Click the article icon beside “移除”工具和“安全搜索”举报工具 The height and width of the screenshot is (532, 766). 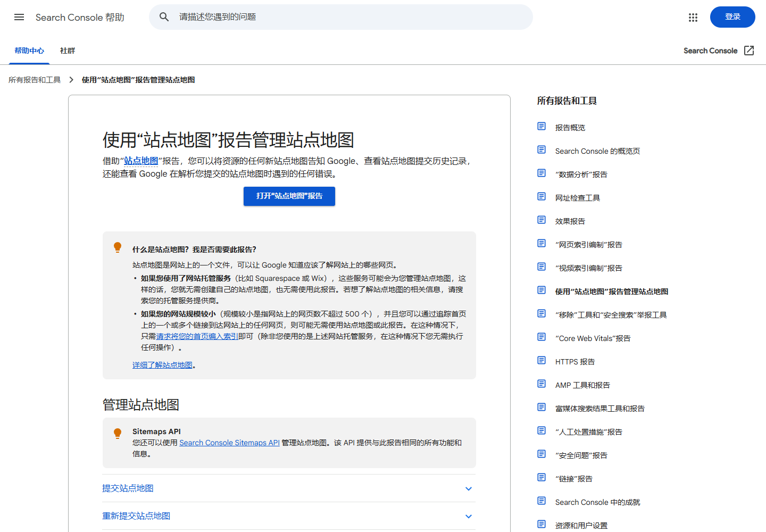pos(542,313)
